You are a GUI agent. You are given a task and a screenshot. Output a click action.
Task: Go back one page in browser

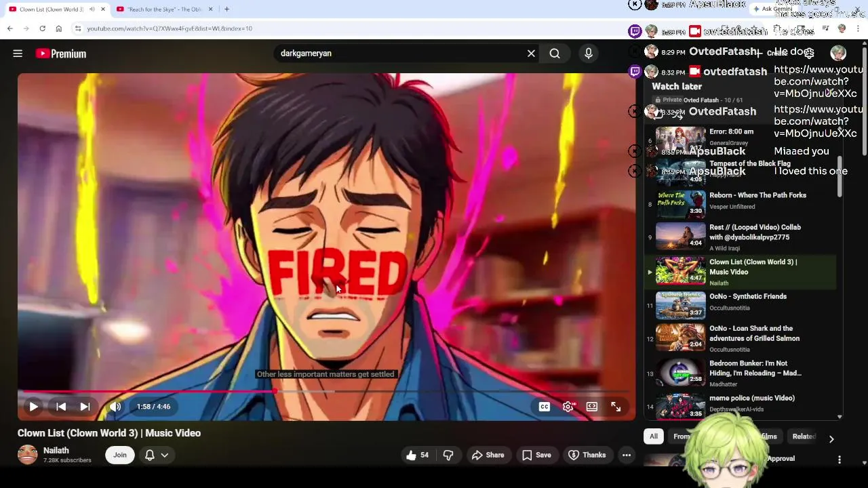tap(9, 28)
